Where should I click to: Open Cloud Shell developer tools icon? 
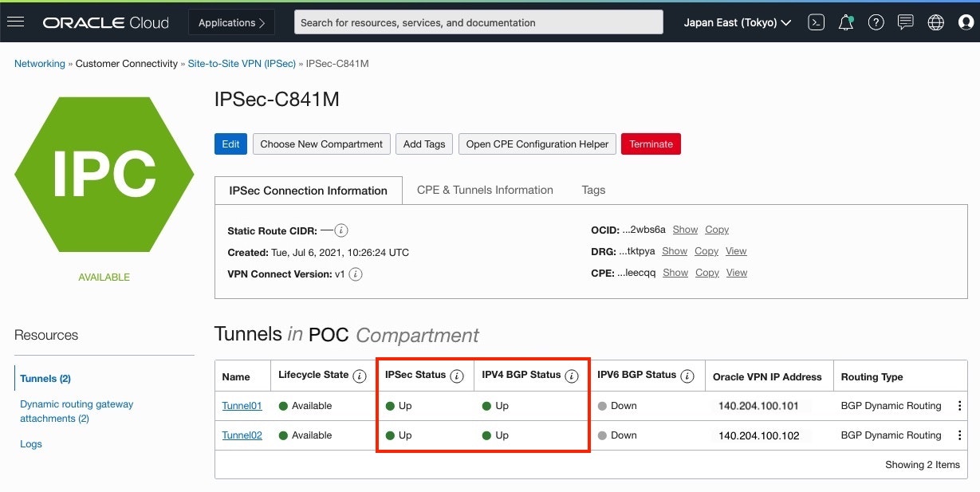pyautogui.click(x=816, y=22)
